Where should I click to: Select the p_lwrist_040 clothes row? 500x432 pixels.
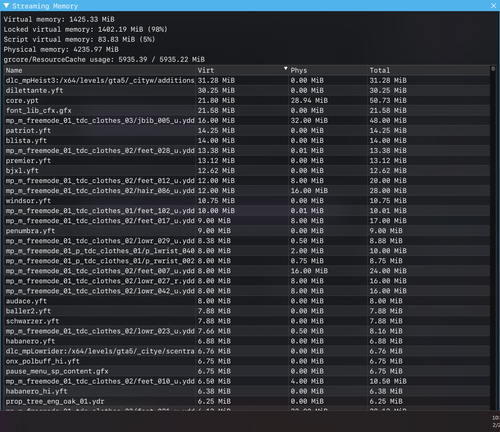(247, 251)
